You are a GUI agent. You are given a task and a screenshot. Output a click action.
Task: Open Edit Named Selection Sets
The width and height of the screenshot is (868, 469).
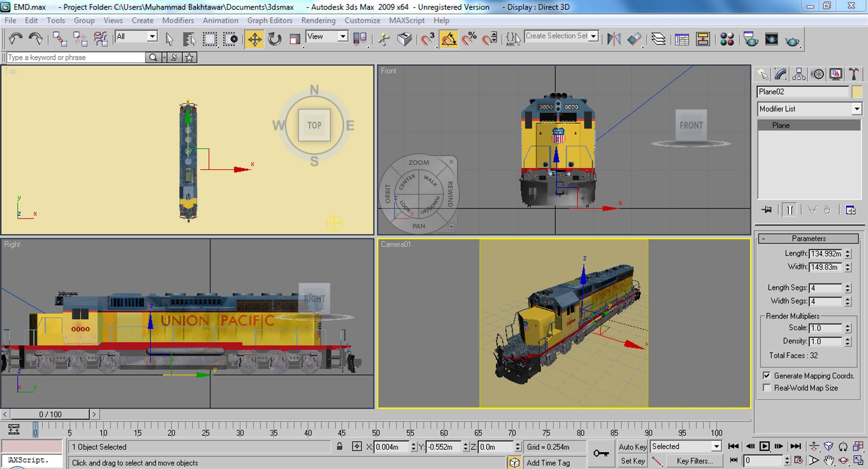tap(513, 39)
